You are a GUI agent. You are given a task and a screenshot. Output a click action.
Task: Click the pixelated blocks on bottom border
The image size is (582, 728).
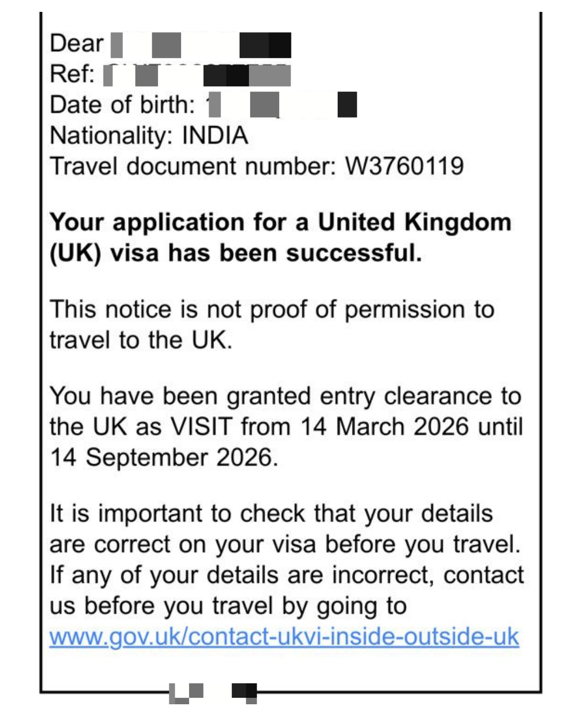click(213, 693)
